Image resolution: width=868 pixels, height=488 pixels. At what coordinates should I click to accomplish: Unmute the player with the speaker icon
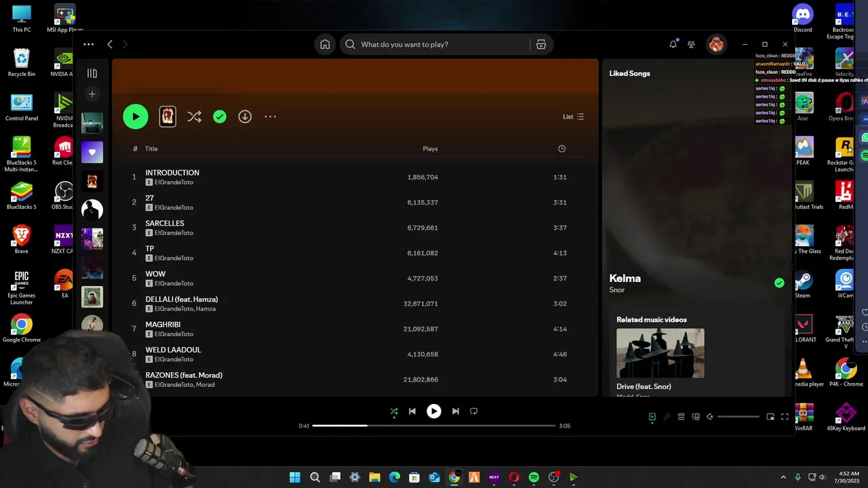710,417
